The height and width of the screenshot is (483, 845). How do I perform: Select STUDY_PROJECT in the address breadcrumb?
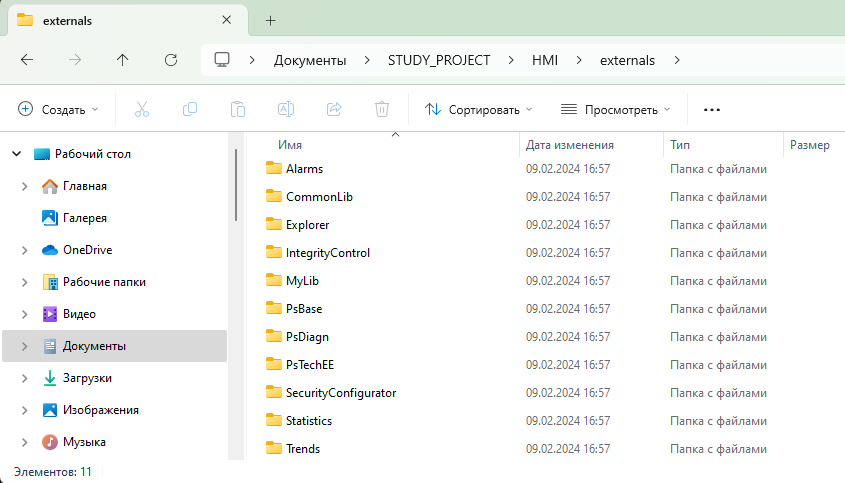pos(439,60)
